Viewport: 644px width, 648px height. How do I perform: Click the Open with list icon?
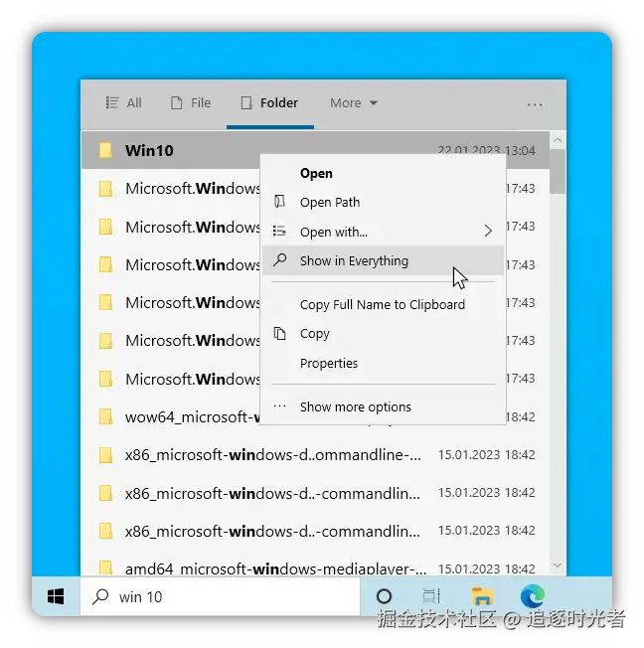(x=279, y=231)
